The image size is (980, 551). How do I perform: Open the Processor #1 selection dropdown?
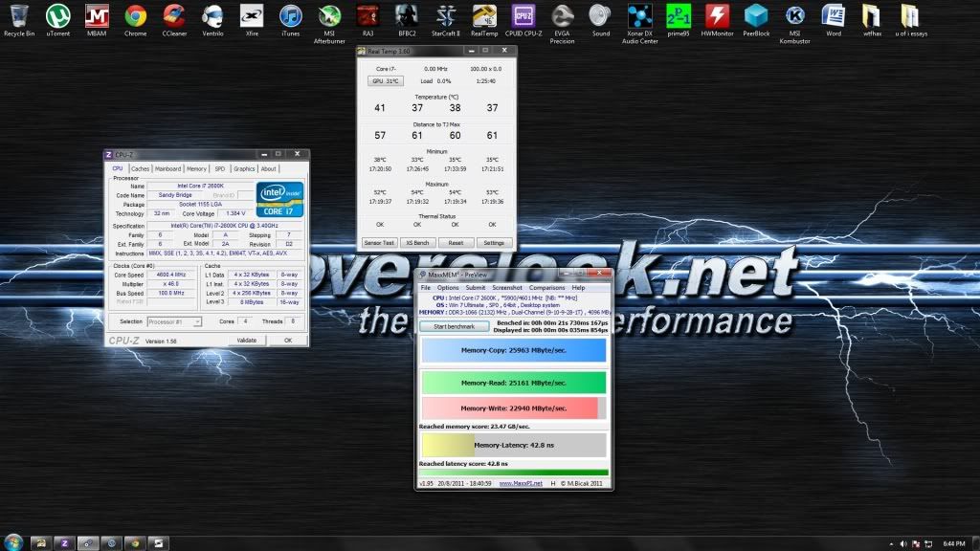[174, 321]
